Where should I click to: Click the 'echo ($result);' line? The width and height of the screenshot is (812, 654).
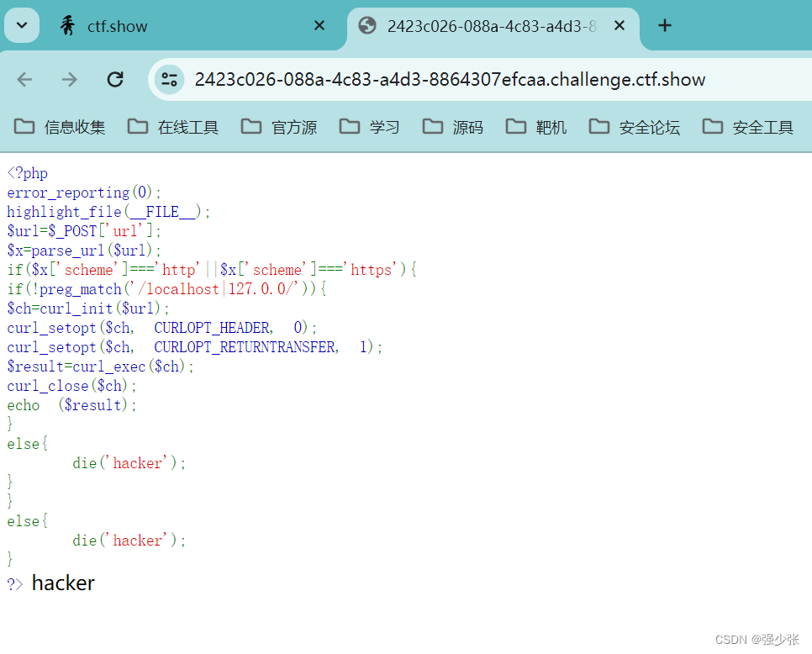tap(71, 405)
